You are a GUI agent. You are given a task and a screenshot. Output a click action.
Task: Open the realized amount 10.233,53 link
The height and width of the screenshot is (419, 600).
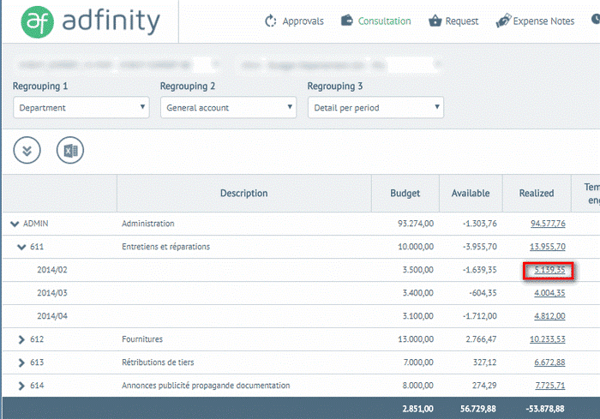tap(548, 340)
